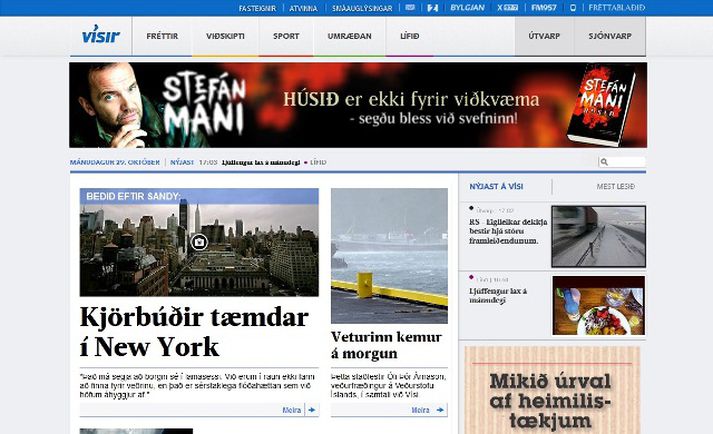Screen dimensions: 713x434
Task: Open FM957 radio link
Action: click(x=544, y=8)
